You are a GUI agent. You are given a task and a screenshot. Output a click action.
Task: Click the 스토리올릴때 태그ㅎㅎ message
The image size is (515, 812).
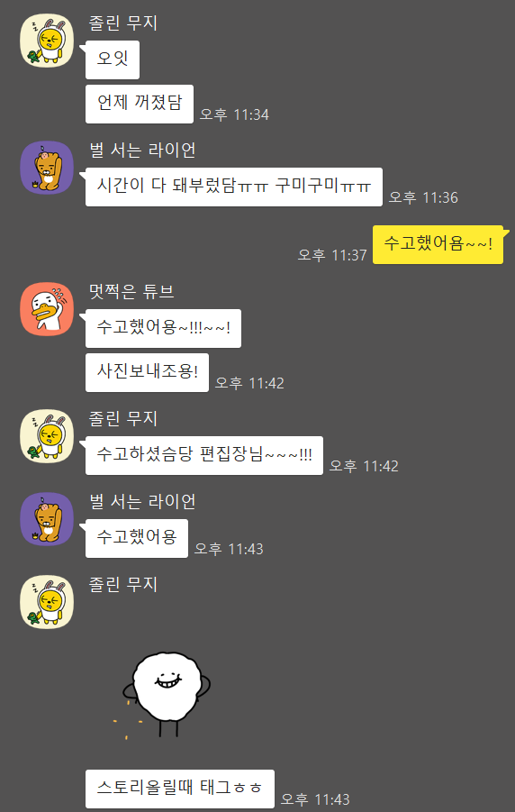tap(179, 789)
